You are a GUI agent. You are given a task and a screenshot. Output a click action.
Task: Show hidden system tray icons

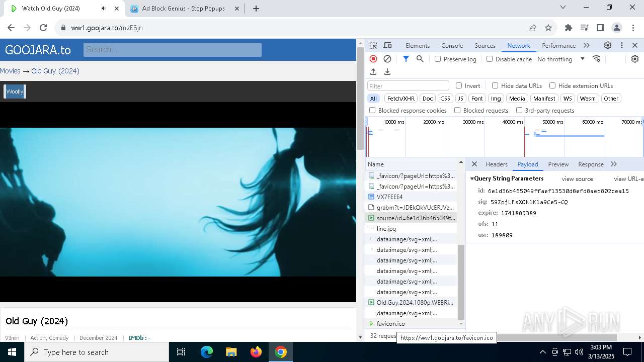(542, 352)
